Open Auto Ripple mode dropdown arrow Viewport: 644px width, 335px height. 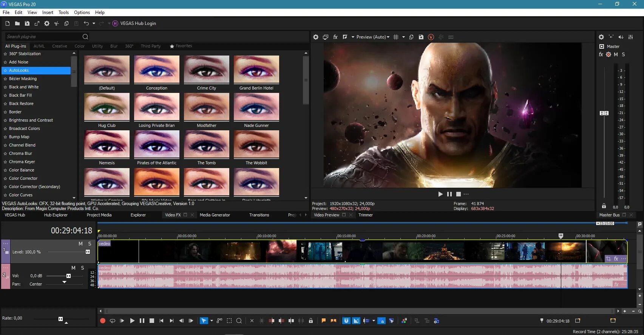pos(374,321)
